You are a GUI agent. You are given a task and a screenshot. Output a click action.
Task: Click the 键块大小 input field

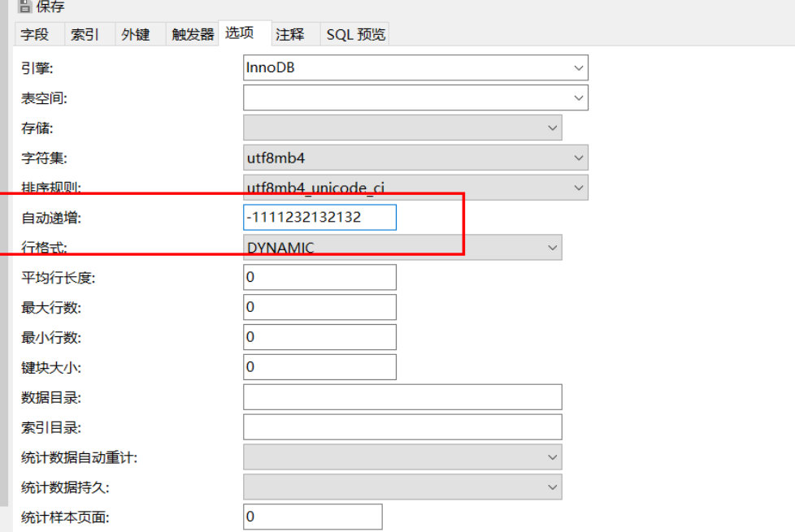click(x=319, y=367)
